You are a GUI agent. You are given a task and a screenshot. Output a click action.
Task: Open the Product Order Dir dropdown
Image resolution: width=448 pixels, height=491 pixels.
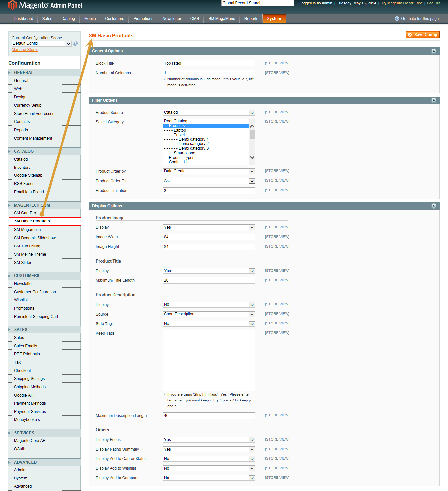pyautogui.click(x=209, y=181)
